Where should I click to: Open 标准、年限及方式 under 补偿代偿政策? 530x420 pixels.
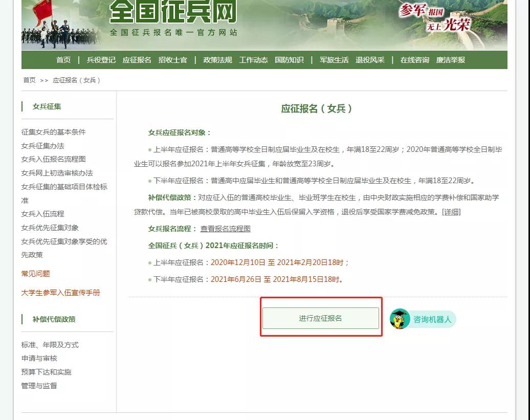coord(50,345)
